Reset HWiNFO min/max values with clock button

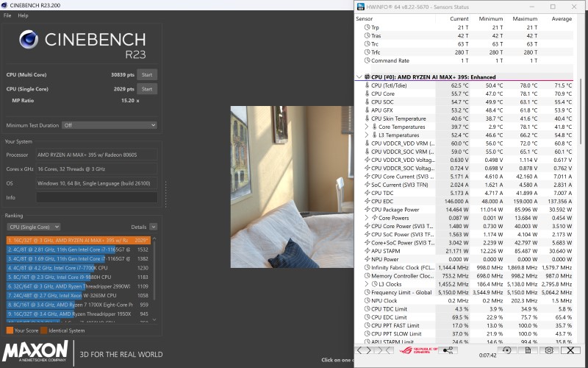click(x=506, y=350)
